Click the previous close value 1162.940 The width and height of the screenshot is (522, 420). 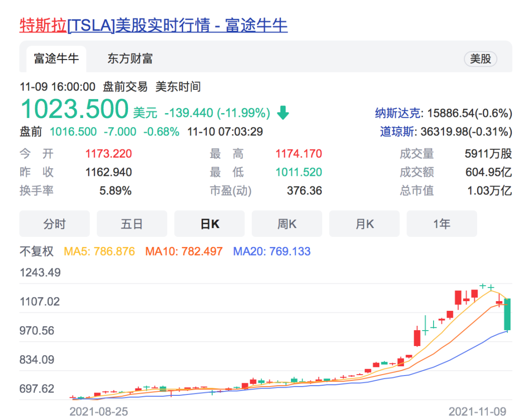click(x=109, y=172)
